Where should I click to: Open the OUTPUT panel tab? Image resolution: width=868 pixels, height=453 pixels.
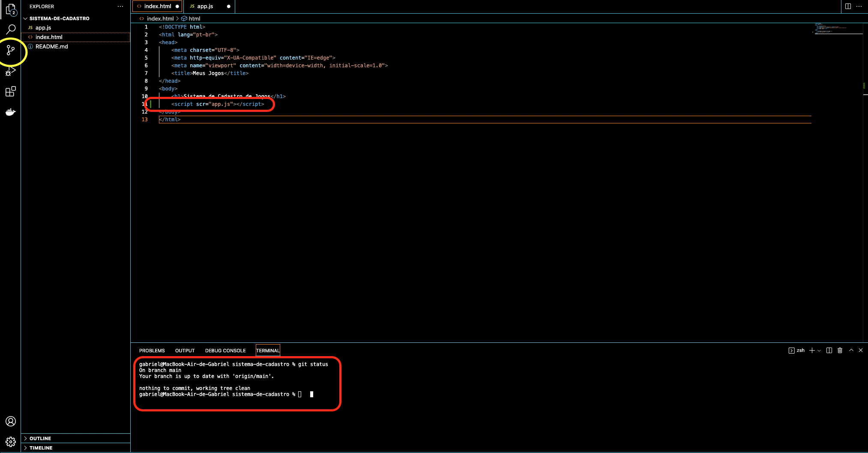pyautogui.click(x=185, y=351)
